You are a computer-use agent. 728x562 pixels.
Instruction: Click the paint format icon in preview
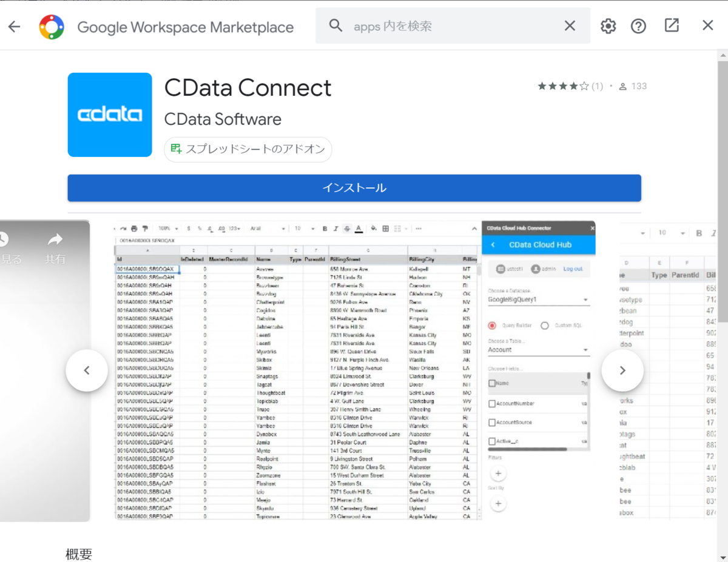click(145, 229)
